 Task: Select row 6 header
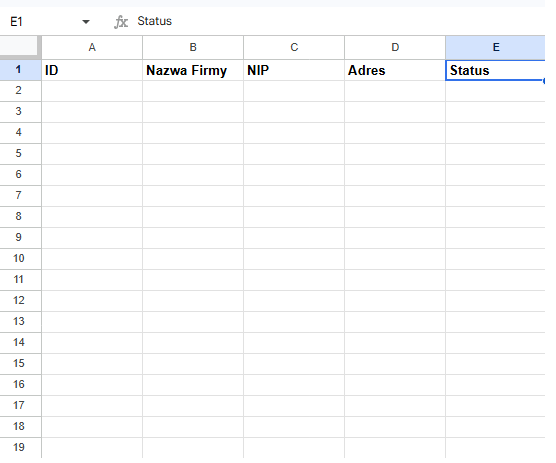(20, 174)
